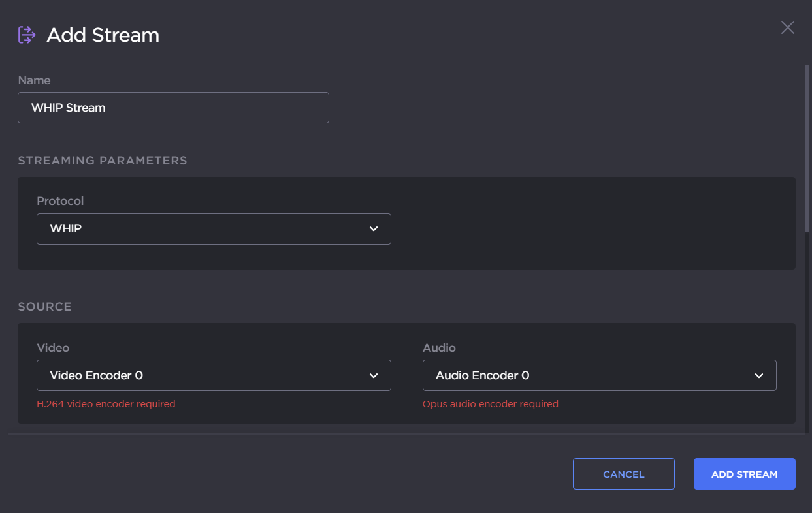Focus the Name field containing WHIP Stream
The width and height of the screenshot is (812, 513).
(x=173, y=108)
